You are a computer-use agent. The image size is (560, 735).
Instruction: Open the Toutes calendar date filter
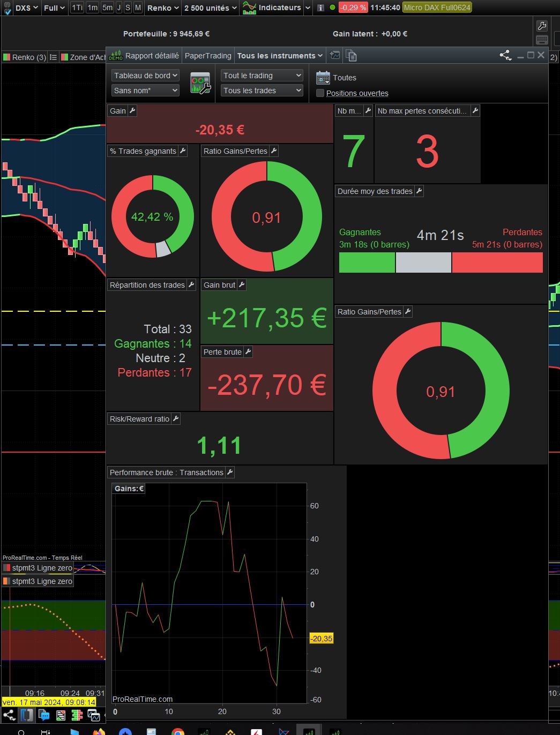(x=323, y=78)
